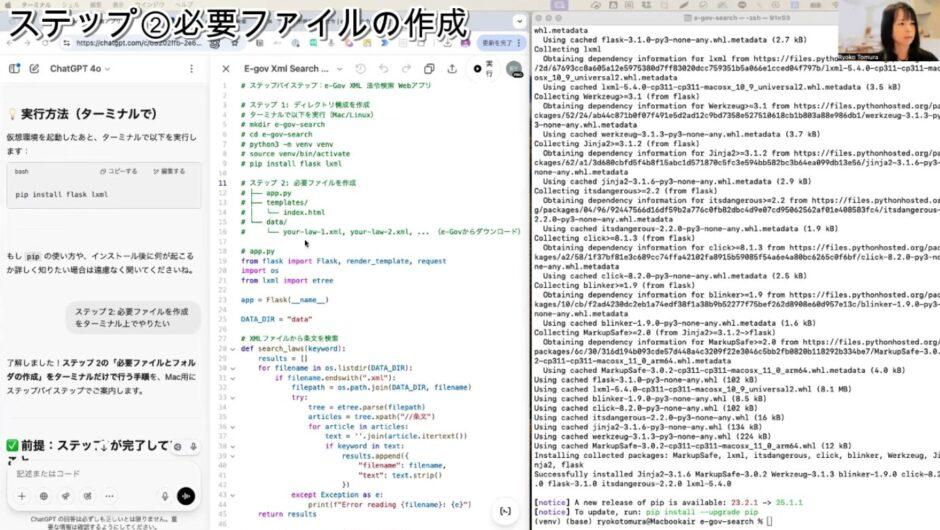The image size is (940, 530).
Task: Start a new chat with pencil icon
Action: [34, 68]
